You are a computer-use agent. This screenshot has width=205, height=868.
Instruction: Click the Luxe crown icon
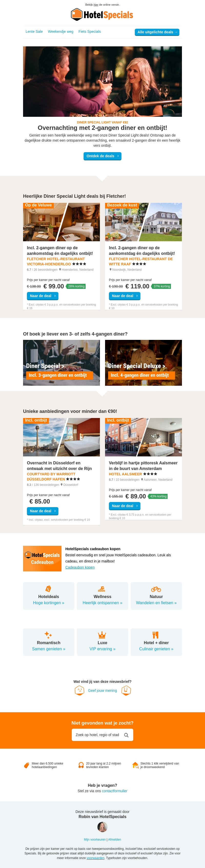click(x=102, y=635)
